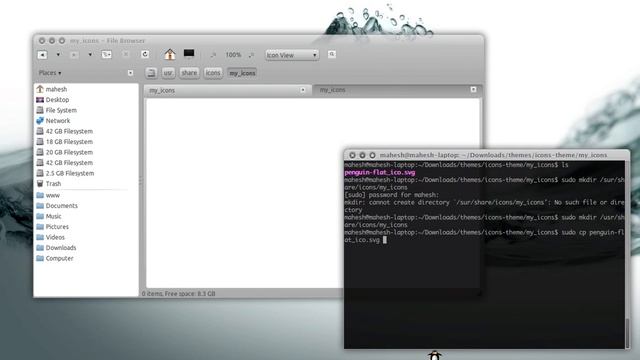Click the Forward navigation button
640x360 pixels.
[x=74, y=55]
